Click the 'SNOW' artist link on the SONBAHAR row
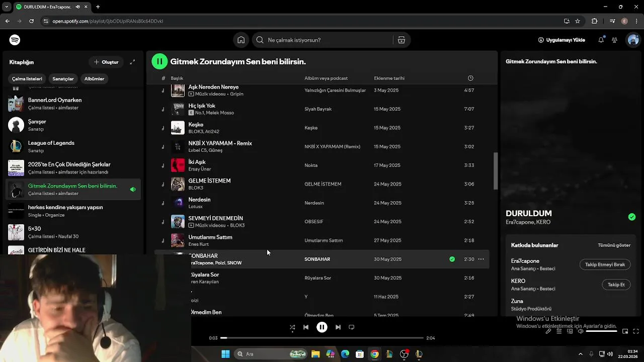The image size is (644, 362). pyautogui.click(x=234, y=263)
